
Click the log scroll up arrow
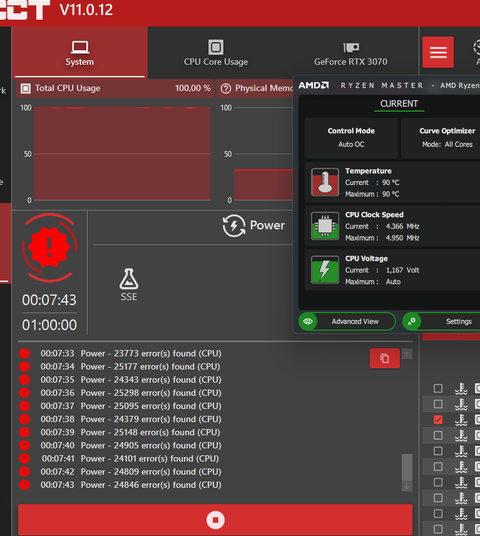pyautogui.click(x=407, y=354)
